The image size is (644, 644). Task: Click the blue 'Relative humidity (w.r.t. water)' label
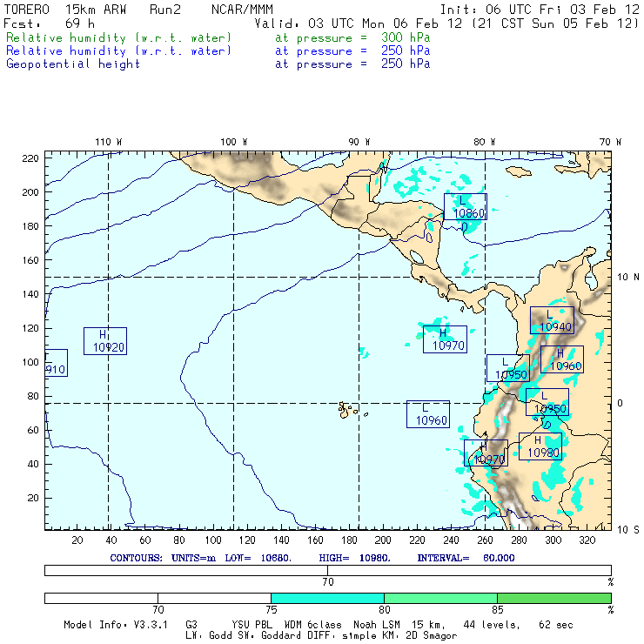pos(118,51)
